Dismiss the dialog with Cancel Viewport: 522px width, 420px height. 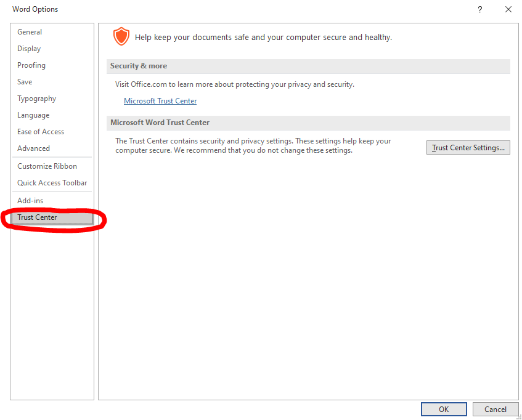(495, 409)
